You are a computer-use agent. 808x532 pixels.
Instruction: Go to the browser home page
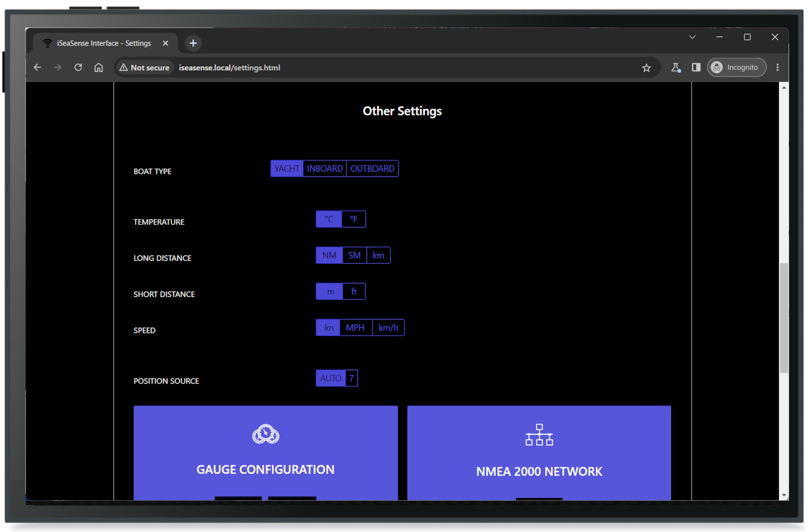coord(99,68)
